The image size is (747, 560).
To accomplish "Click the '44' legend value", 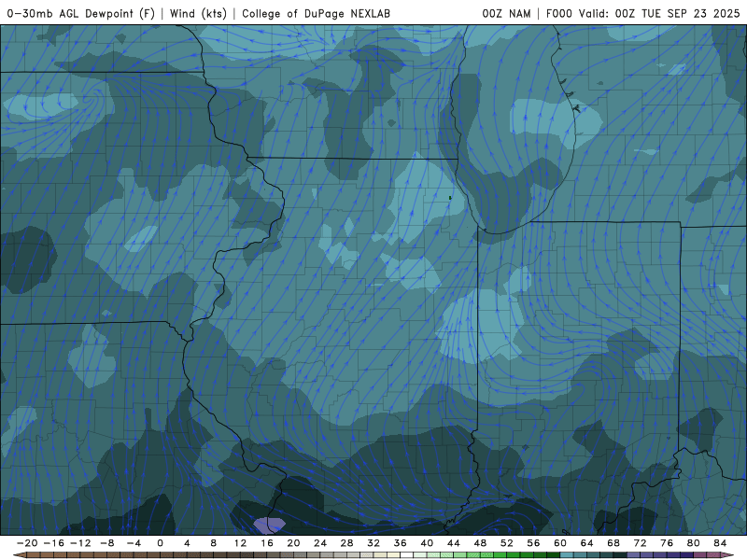I will 454,543.
